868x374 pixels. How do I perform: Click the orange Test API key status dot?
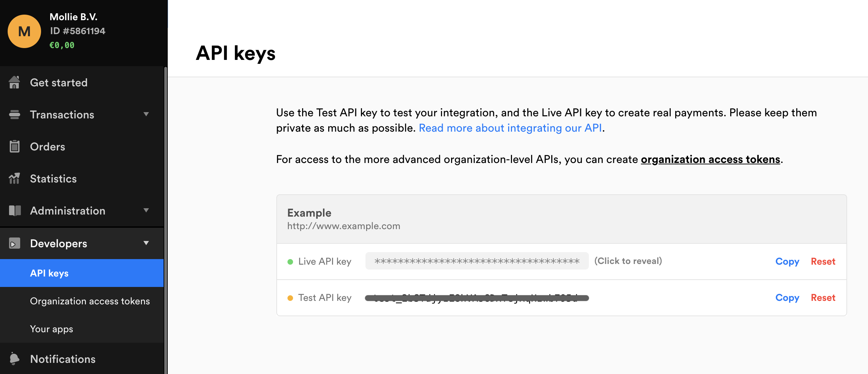pos(291,297)
